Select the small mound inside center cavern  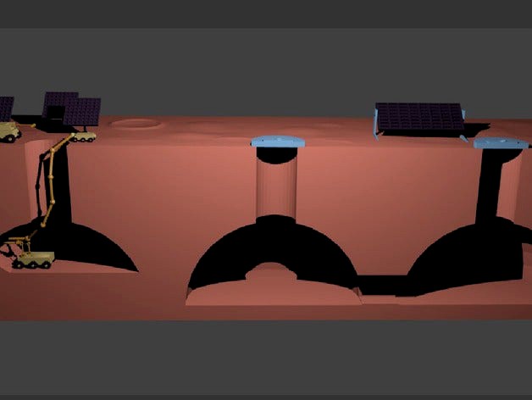[x=272, y=275]
